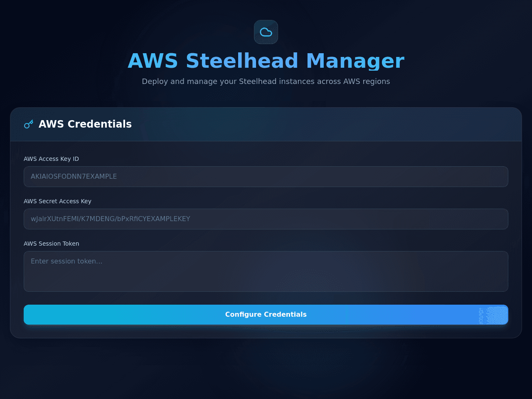Focus the AWS Secret Access Key field
The width and height of the screenshot is (532, 399).
(x=266, y=219)
